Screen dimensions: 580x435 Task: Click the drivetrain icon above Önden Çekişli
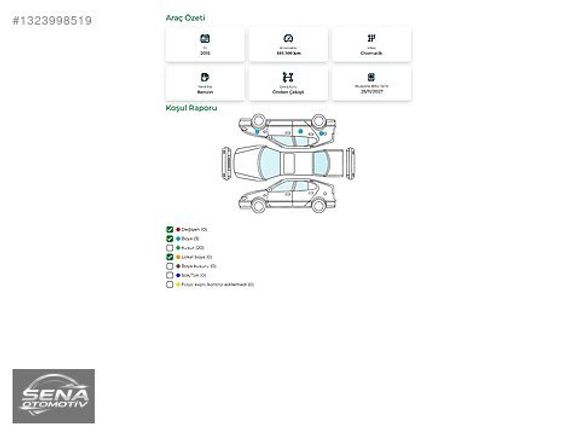tap(288, 77)
